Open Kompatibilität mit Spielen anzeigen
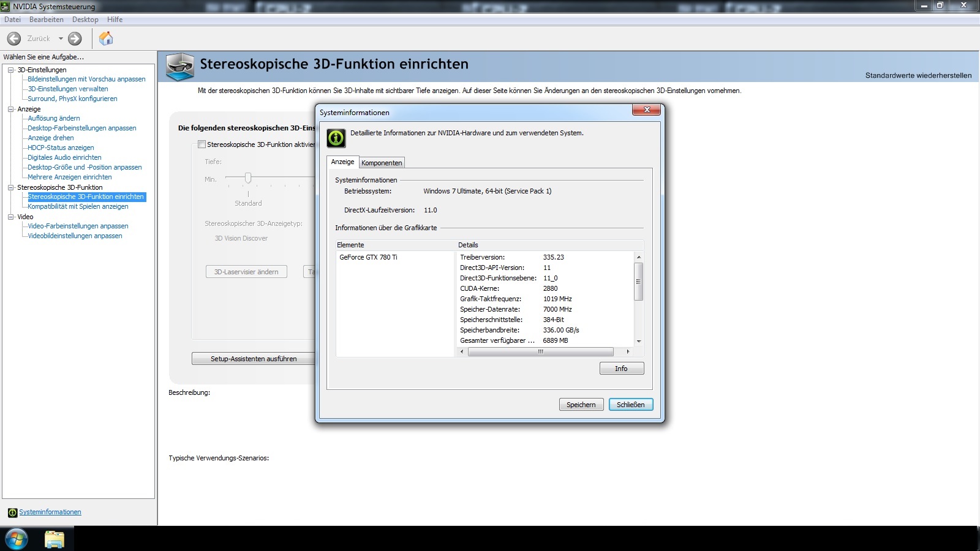The width and height of the screenshot is (980, 551). pyautogui.click(x=78, y=206)
